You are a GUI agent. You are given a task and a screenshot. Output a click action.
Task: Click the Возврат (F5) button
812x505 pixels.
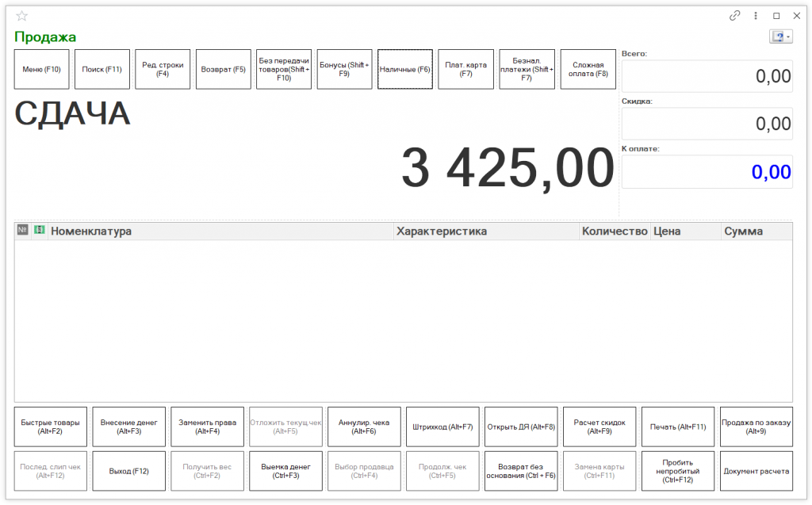point(223,69)
